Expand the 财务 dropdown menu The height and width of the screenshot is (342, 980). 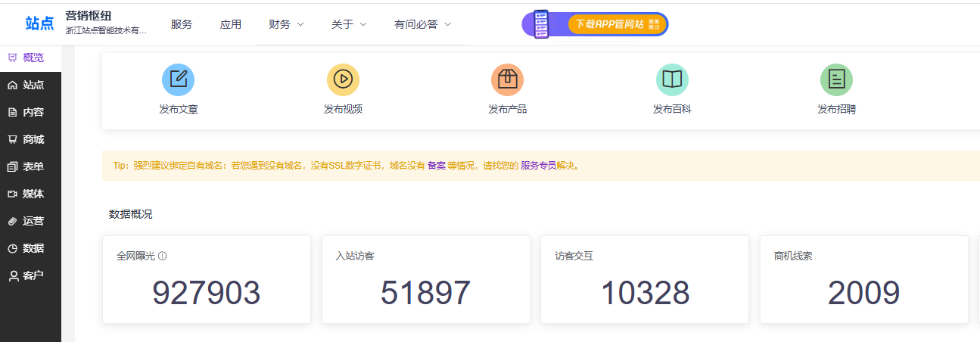[x=286, y=24]
